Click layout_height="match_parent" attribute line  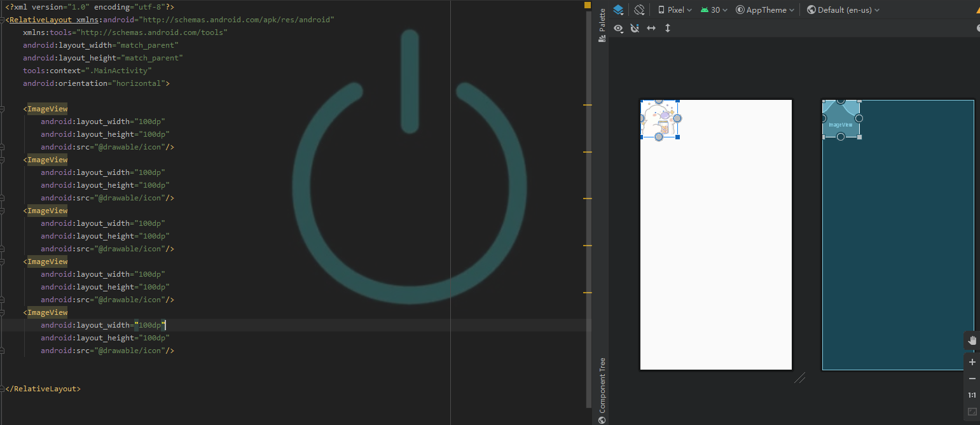click(103, 58)
